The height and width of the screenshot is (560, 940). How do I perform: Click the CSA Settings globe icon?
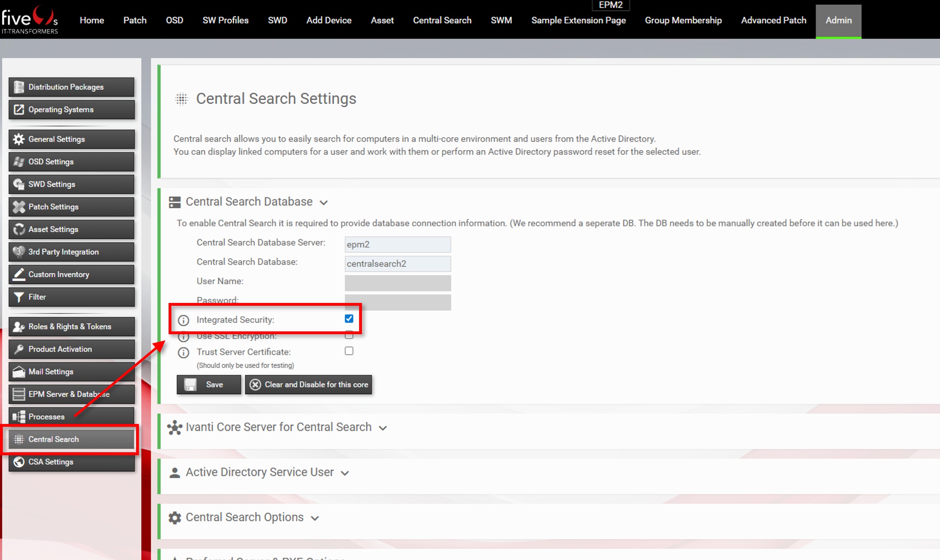(x=19, y=462)
